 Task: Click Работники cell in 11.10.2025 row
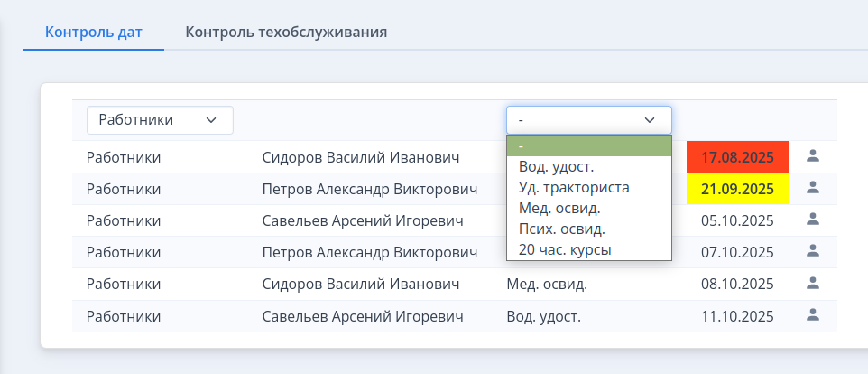point(124,316)
